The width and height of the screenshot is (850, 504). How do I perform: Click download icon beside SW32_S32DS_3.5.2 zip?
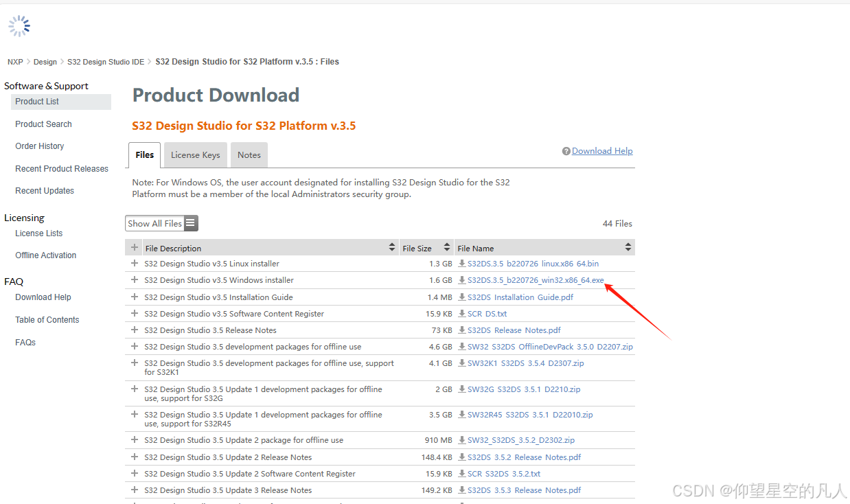click(x=462, y=440)
